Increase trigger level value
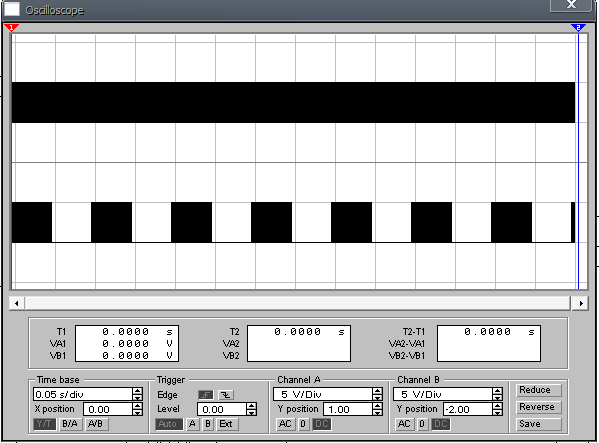Image resolution: width=599 pixels, height=443 pixels. coord(251,406)
